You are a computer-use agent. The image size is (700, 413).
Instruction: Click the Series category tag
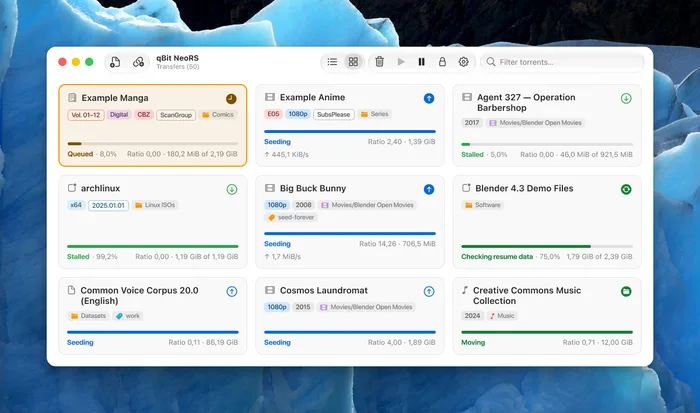click(x=375, y=114)
